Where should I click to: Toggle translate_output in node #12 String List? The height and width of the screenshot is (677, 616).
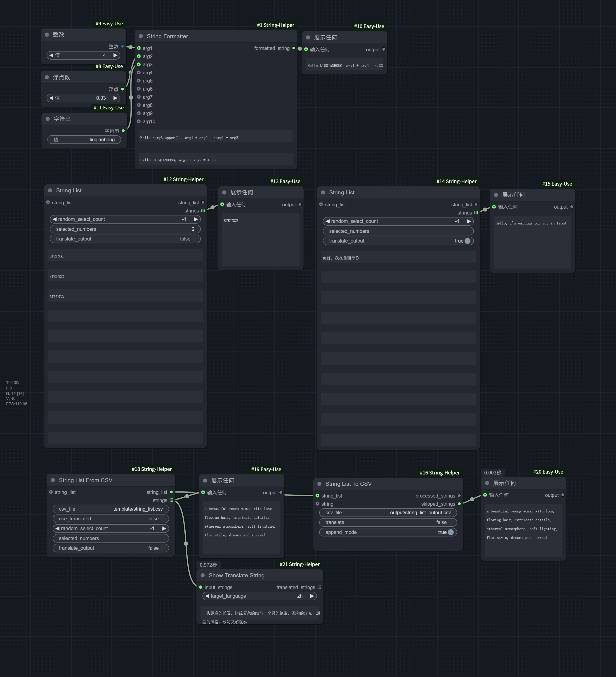click(125, 239)
